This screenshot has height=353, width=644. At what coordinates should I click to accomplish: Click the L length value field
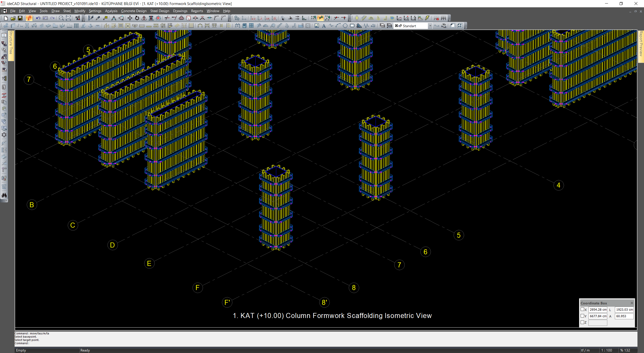click(x=624, y=310)
